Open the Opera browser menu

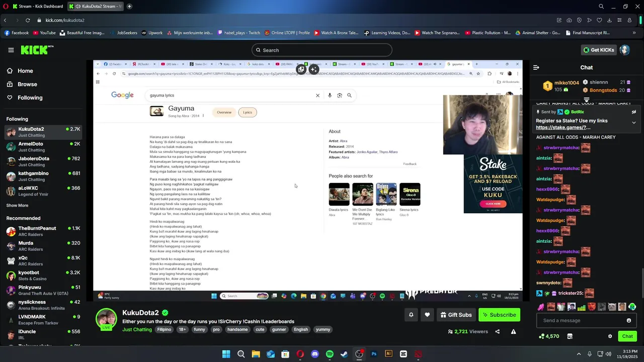(x=5, y=6)
